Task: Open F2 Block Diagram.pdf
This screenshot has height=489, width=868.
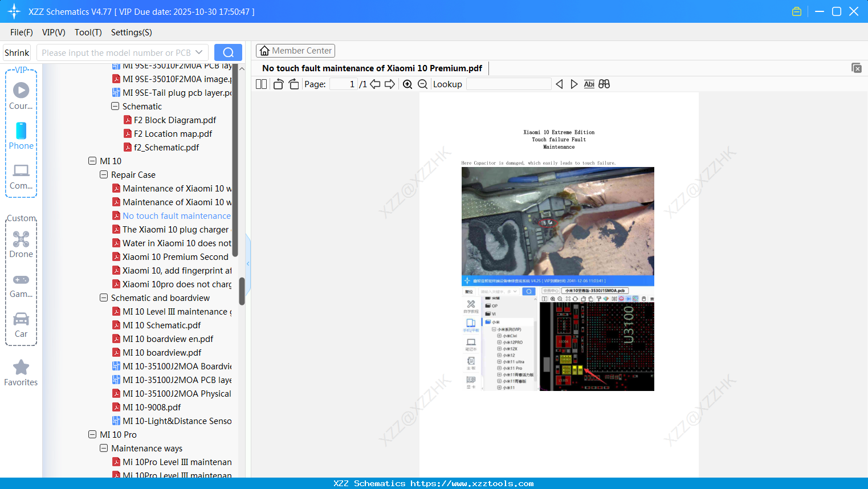Action: 170,120
